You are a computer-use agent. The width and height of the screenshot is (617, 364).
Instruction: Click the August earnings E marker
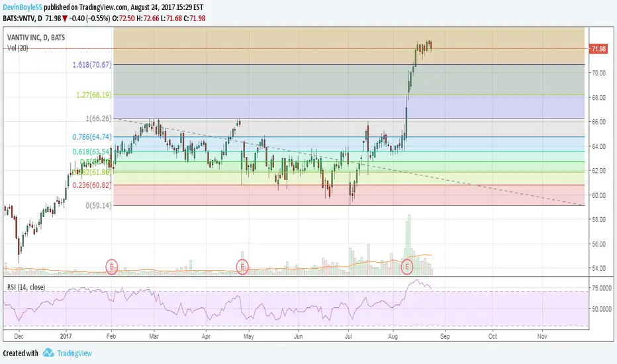(x=407, y=267)
